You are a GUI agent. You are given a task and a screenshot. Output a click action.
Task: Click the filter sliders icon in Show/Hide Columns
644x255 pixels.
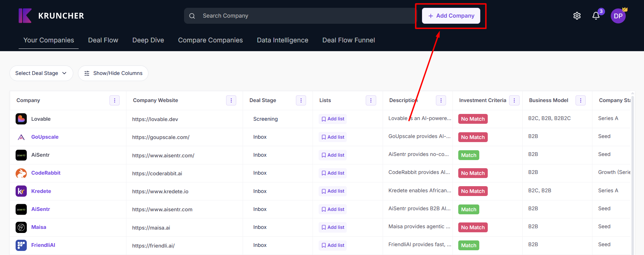pos(87,73)
